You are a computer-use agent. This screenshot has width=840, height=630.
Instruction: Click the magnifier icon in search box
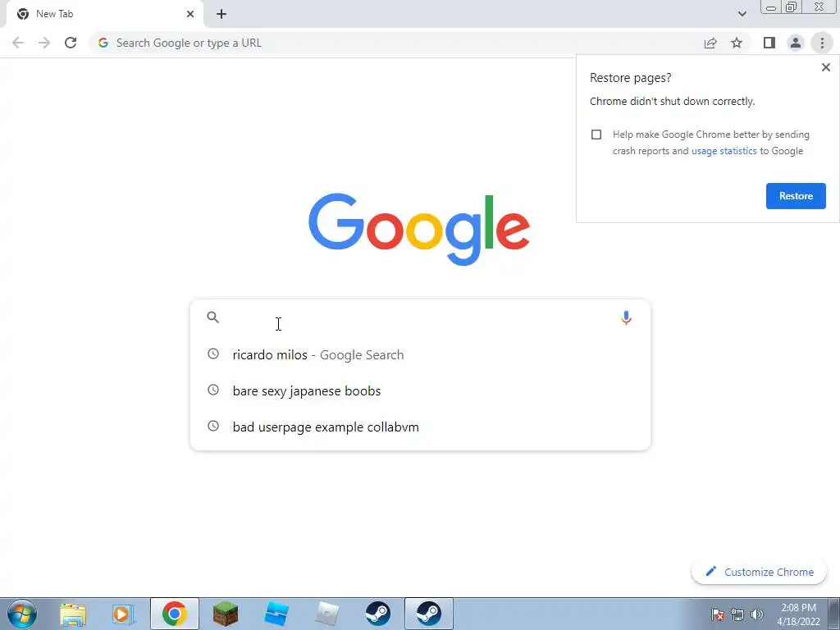212,317
